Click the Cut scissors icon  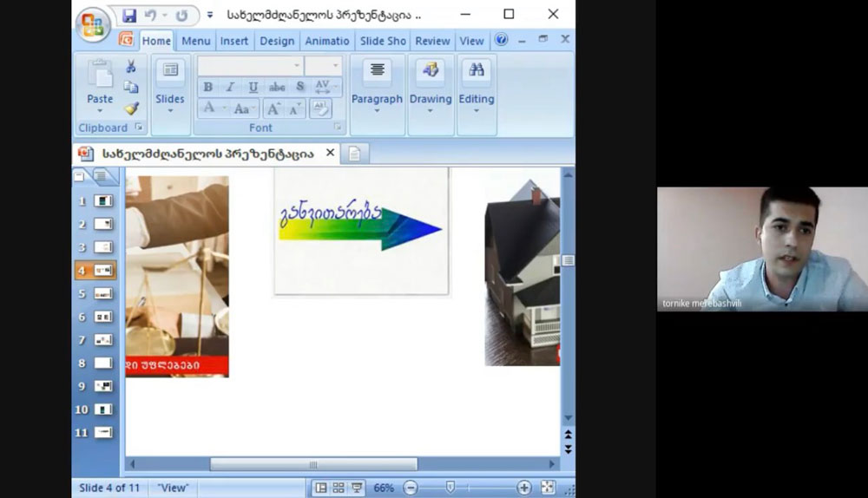[x=131, y=67]
